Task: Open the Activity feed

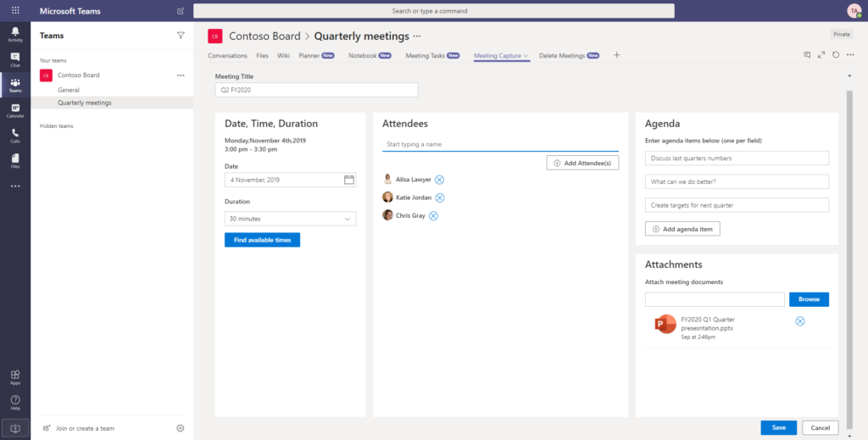Action: pyautogui.click(x=15, y=34)
